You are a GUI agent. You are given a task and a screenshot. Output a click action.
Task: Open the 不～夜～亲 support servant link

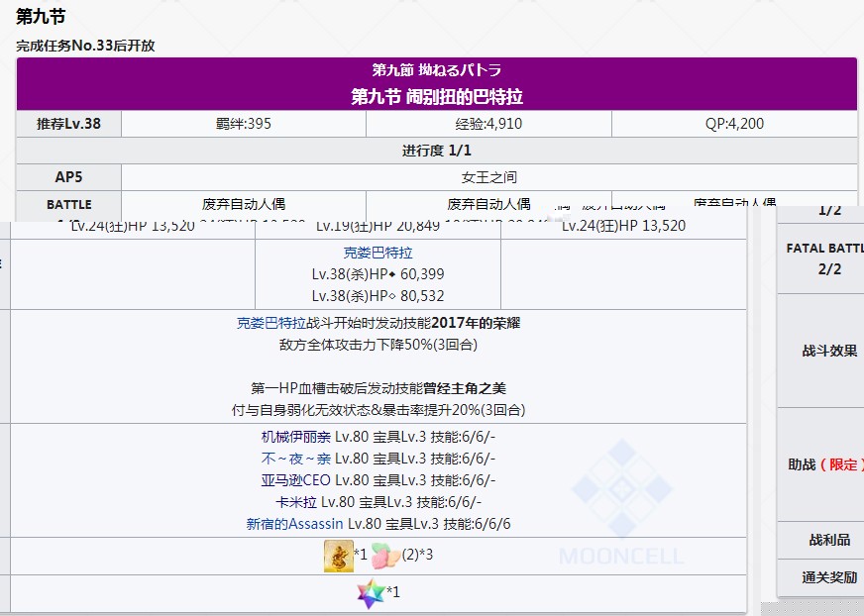click(296, 459)
